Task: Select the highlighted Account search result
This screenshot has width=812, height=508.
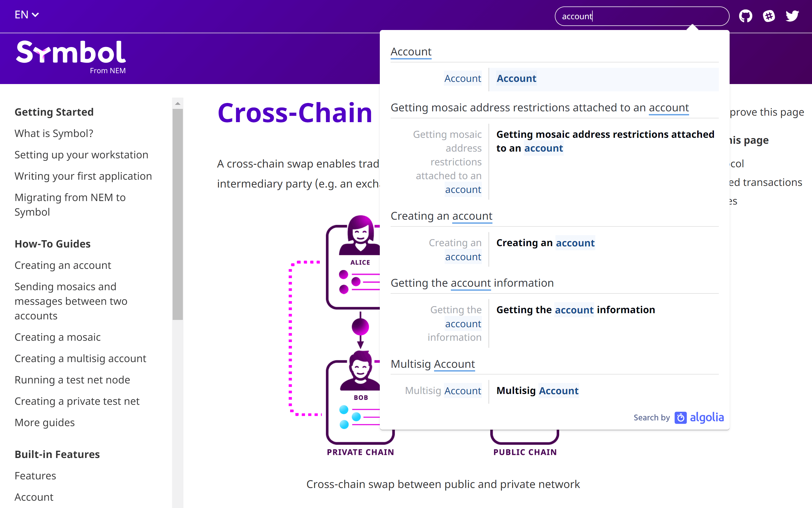Action: [516, 79]
